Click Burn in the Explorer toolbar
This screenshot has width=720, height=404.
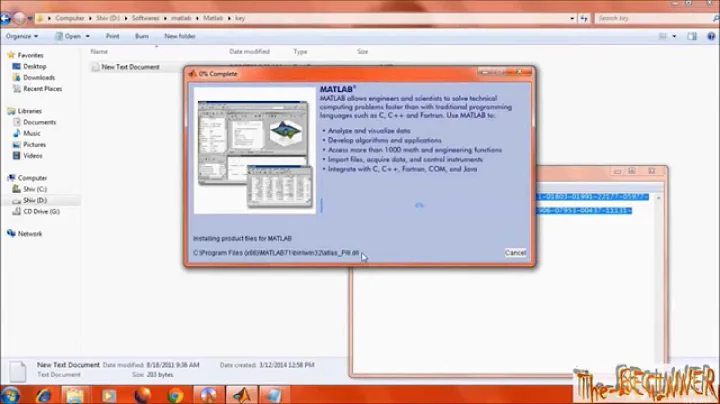pyautogui.click(x=142, y=36)
